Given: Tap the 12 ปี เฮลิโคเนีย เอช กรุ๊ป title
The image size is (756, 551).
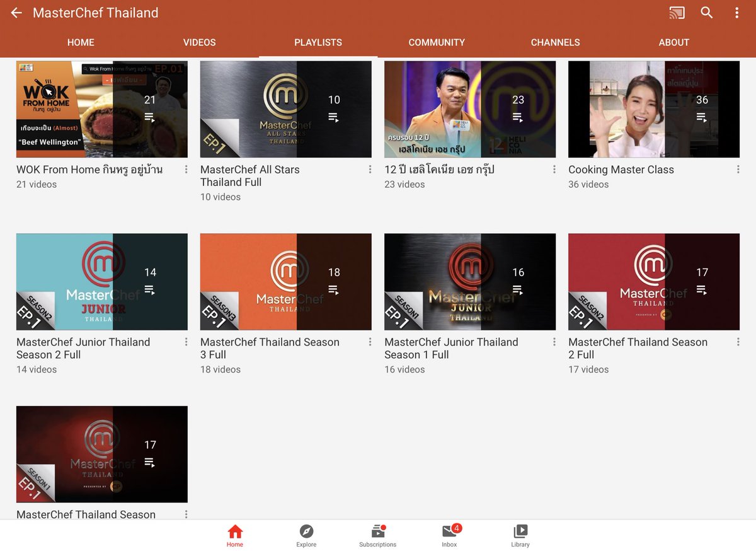Looking at the screenshot, I should tap(439, 170).
